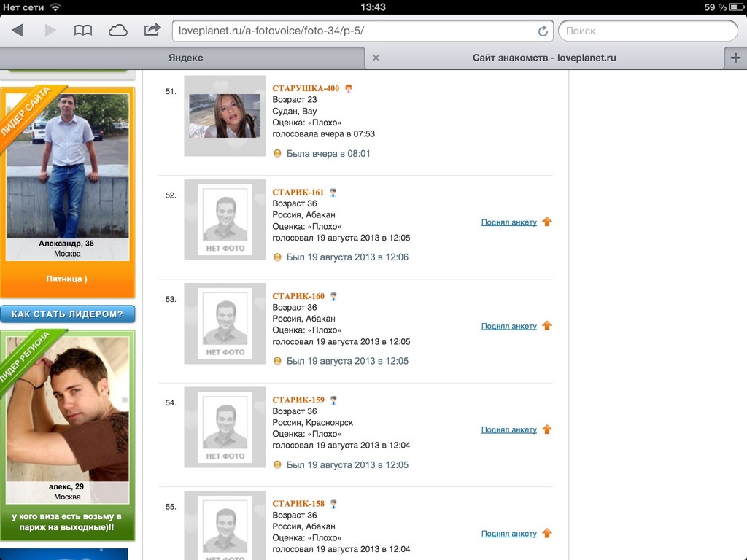Open region leader алекс, 29 photo
The image size is (747, 560).
pyautogui.click(x=67, y=409)
